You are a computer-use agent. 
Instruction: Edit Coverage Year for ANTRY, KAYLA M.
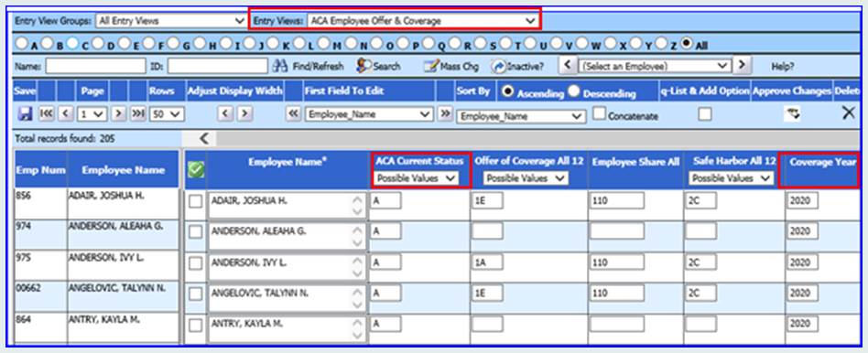(x=802, y=324)
